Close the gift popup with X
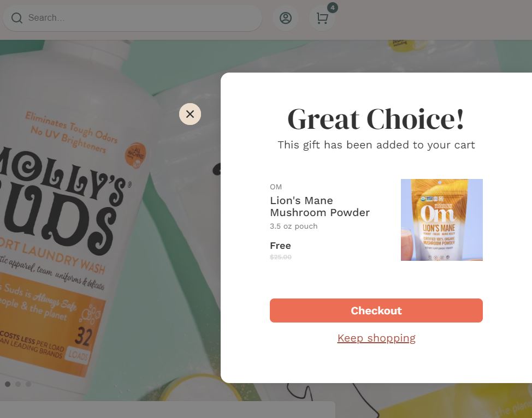The image size is (532, 418). (190, 114)
